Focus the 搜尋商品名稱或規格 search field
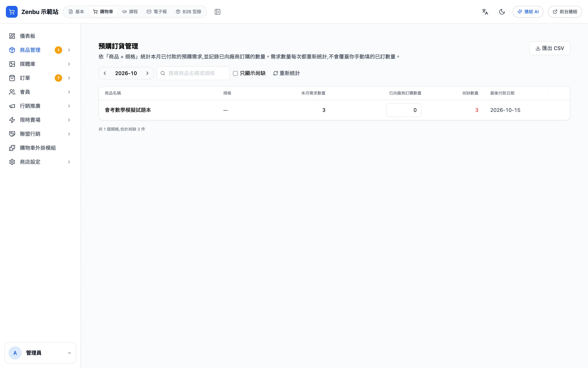The image size is (588, 368). (193, 73)
